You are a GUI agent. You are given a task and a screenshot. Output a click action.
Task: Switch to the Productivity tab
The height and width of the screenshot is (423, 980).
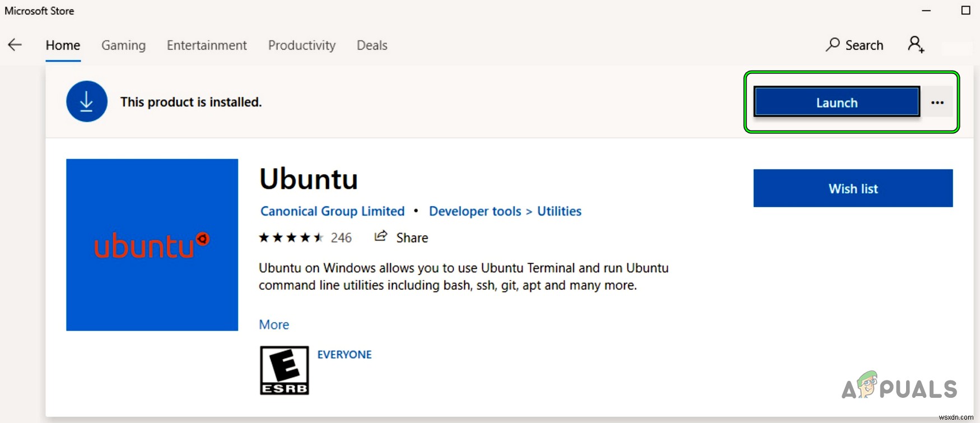301,45
